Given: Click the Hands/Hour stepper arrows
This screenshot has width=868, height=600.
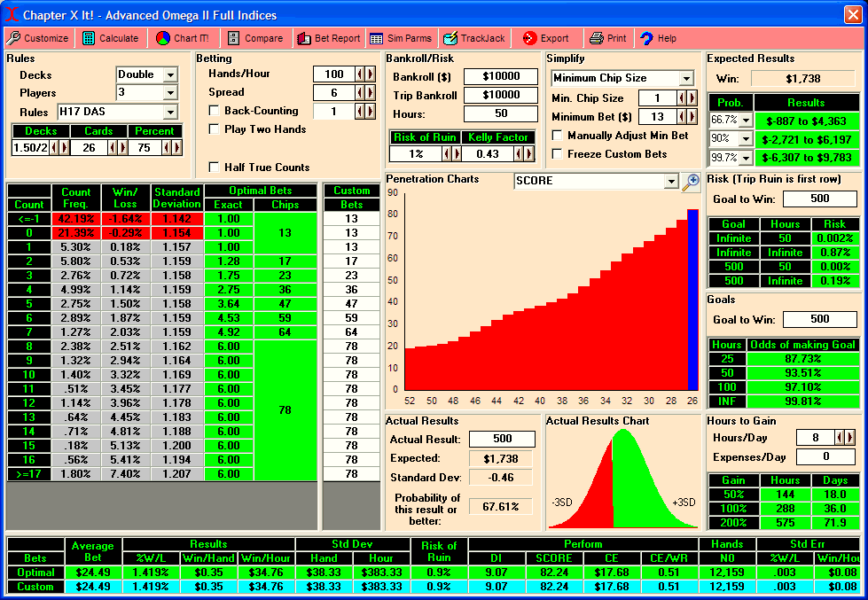Looking at the screenshot, I should tap(365, 74).
